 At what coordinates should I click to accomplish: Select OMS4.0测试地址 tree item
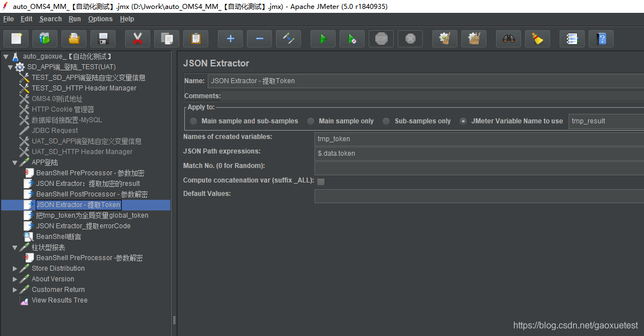pyautogui.click(x=56, y=99)
